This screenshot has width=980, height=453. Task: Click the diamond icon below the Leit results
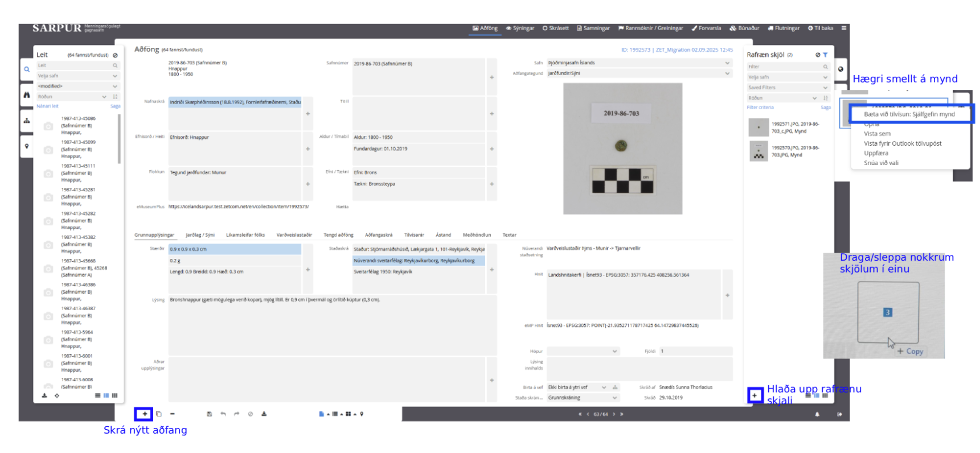tap(57, 396)
